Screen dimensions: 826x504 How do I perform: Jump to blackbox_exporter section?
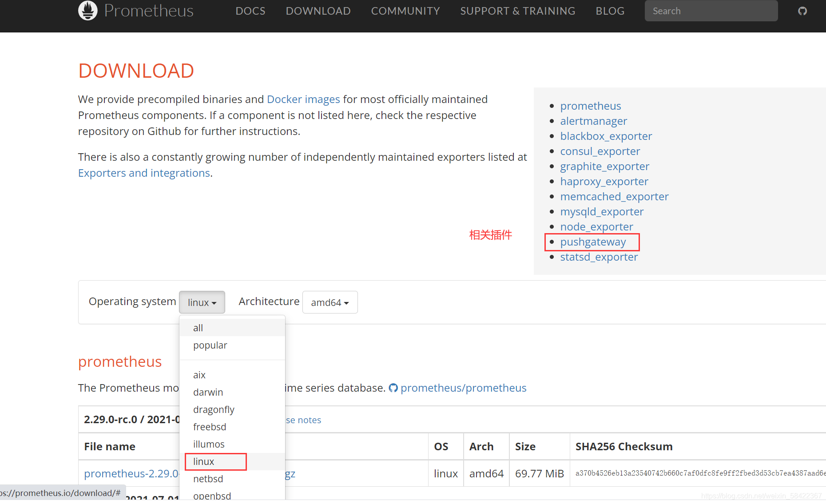606,136
